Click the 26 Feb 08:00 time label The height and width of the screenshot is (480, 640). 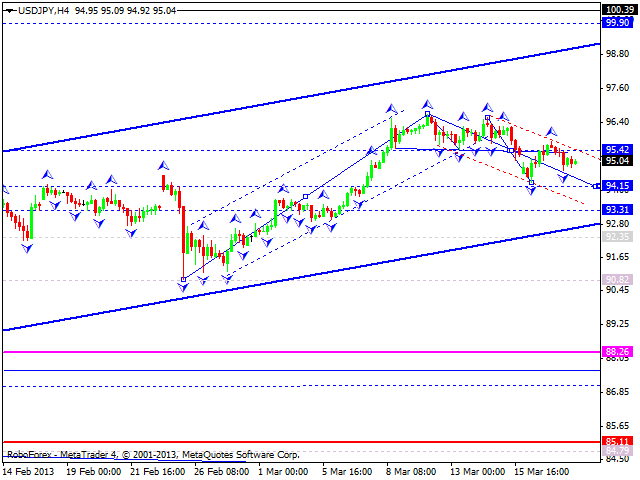[x=222, y=472]
